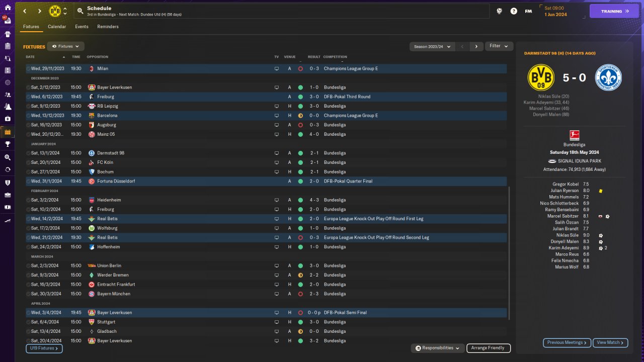This screenshot has width=644, height=362.
Task: Open the Schedule calendar icon in sidebar
Action: [8, 132]
